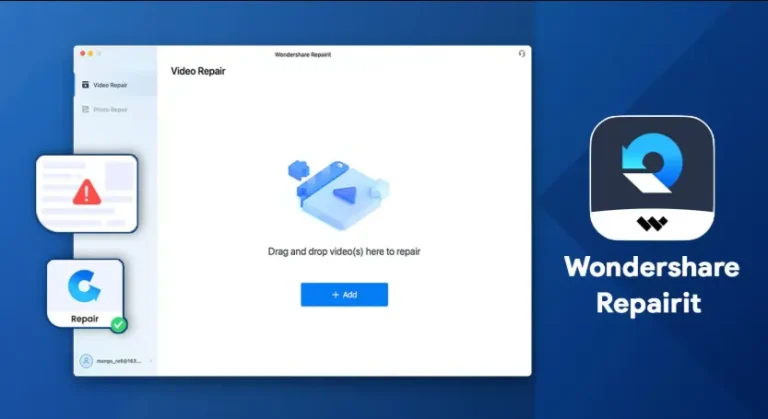768x419 pixels.
Task: Switch to the Photo Repair tab label
Action: (x=110, y=110)
